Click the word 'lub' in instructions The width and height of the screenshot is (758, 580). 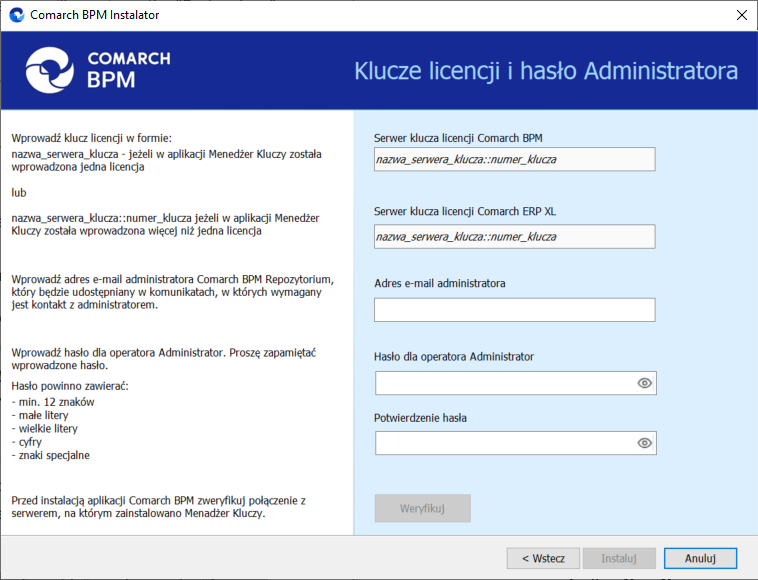(19, 193)
